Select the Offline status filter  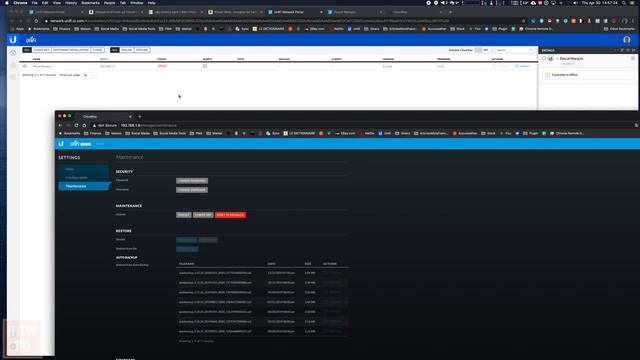click(x=142, y=50)
